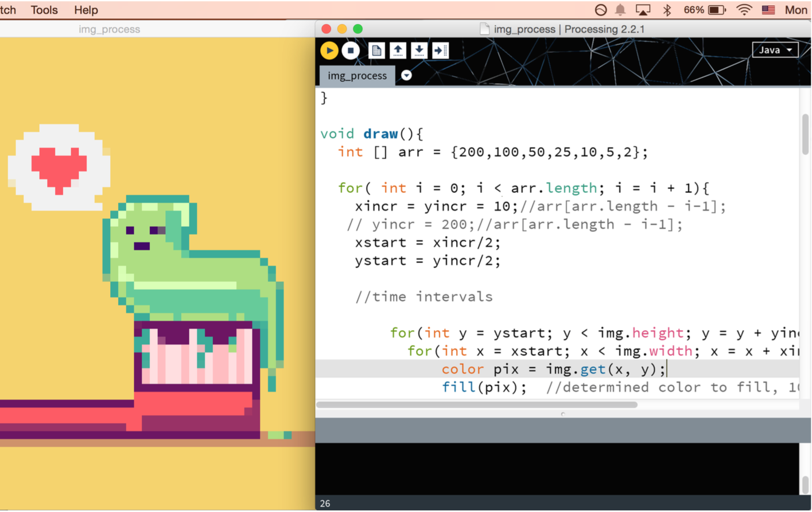Image resolution: width=812 pixels, height=512 pixels.
Task: Select the img_process code tab
Action: click(357, 76)
